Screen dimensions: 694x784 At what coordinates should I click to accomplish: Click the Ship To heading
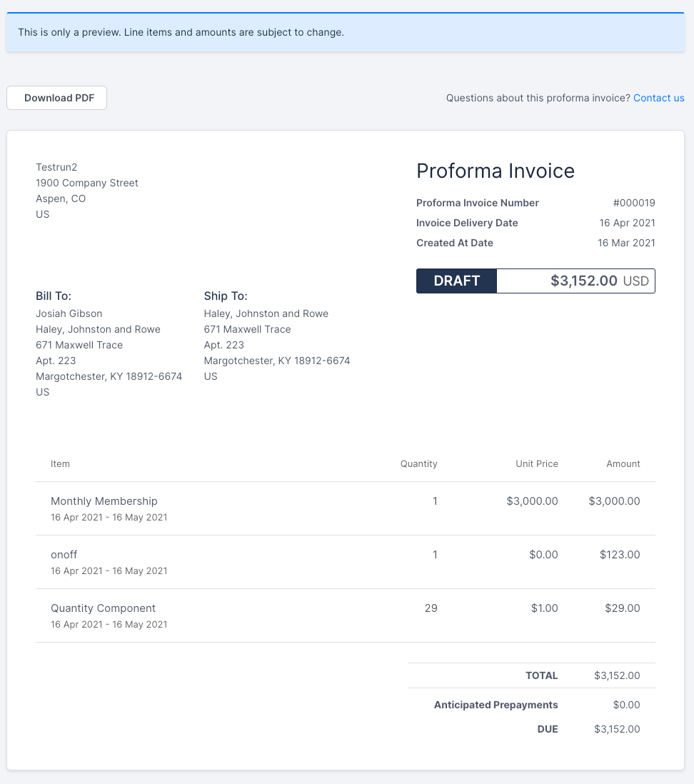pyautogui.click(x=226, y=296)
